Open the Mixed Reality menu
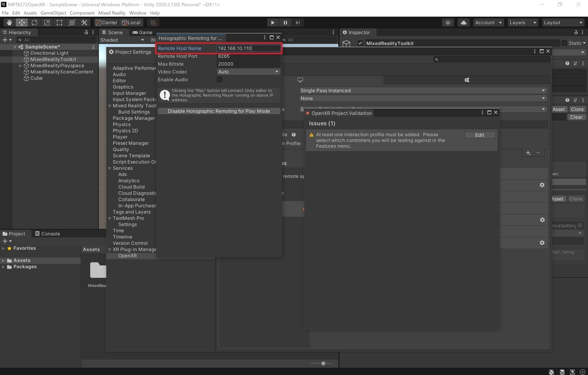 (111, 13)
